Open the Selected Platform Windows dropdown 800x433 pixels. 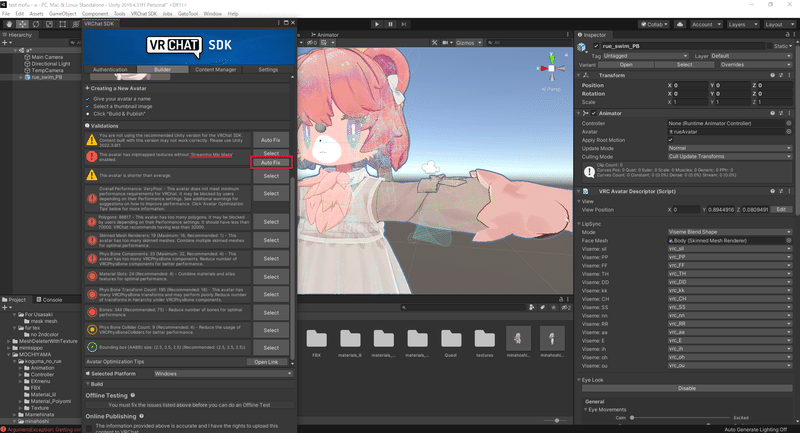coord(223,374)
